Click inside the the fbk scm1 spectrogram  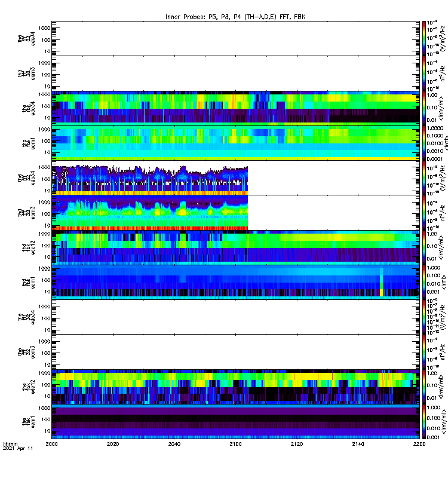click(235, 422)
